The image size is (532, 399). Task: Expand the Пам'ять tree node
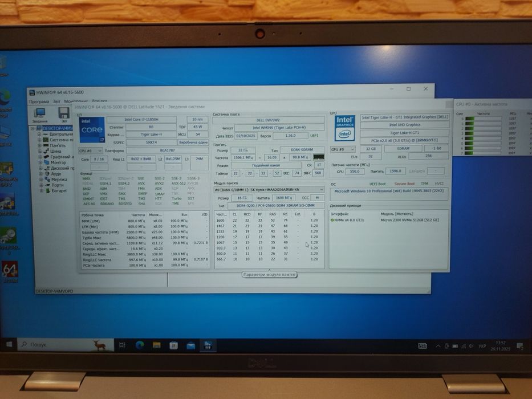[39, 145]
